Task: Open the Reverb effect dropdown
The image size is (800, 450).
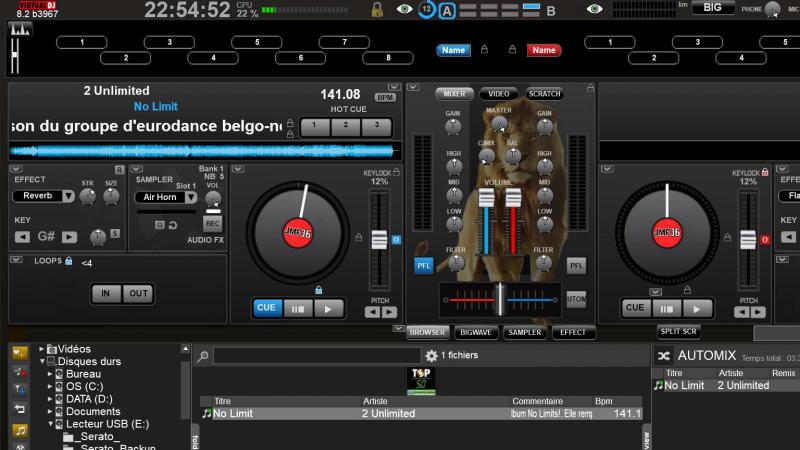Action: [x=68, y=196]
